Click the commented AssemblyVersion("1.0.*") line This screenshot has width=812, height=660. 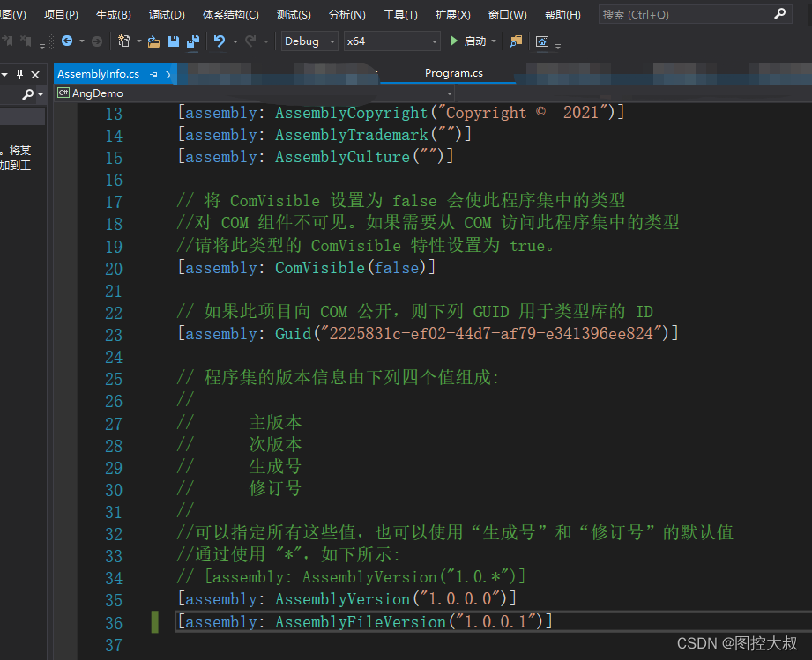(x=352, y=576)
